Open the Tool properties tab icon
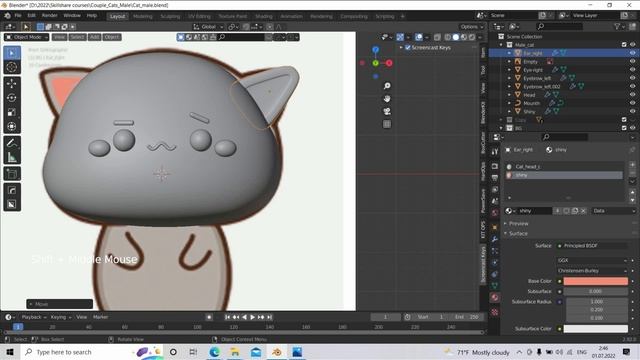Image resolution: width=640 pixels, height=360 pixels. pos(495,151)
